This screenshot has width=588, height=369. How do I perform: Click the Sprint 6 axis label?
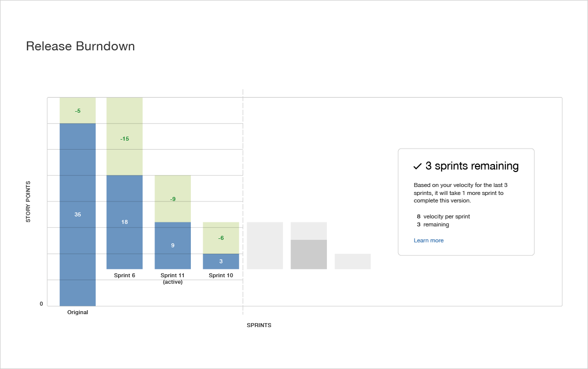125,275
